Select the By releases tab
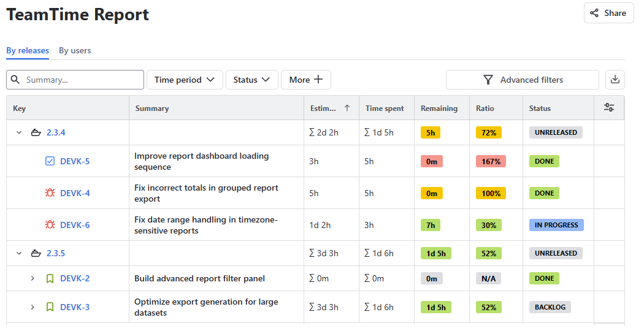 (28, 51)
